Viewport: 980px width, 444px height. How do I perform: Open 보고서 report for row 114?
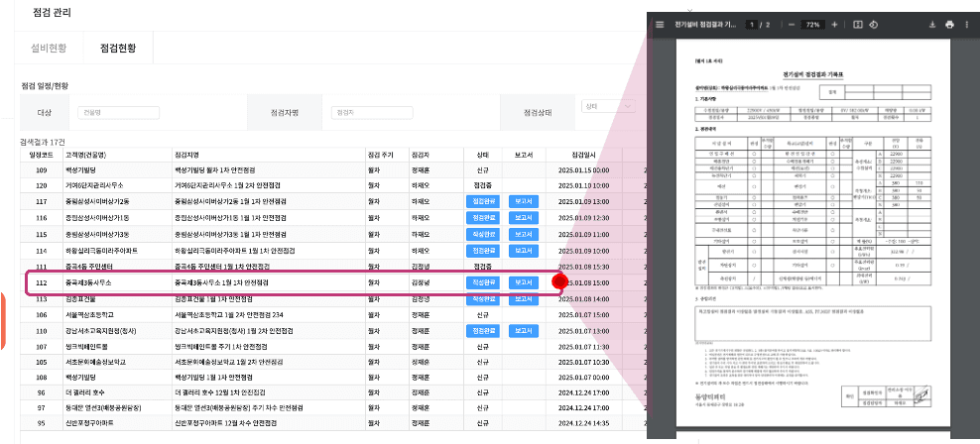pos(524,251)
